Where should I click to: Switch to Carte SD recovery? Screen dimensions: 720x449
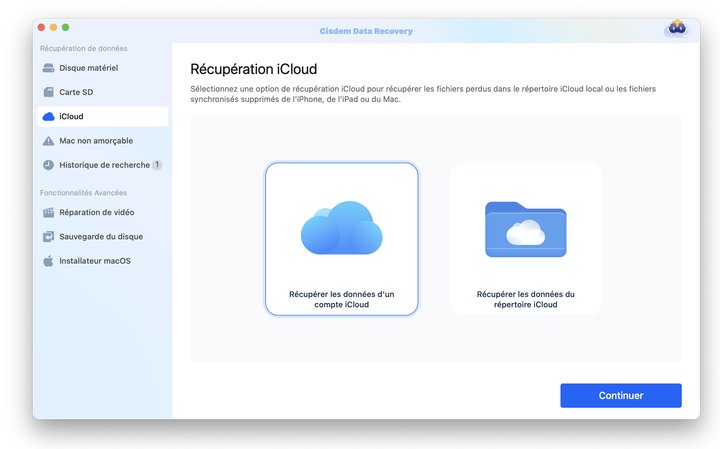pos(102,92)
